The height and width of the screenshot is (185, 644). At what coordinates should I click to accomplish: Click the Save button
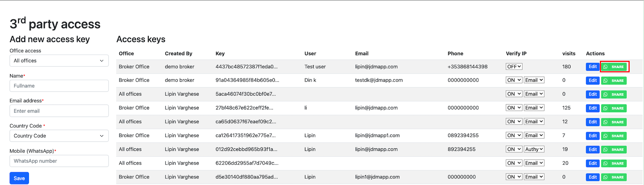[x=19, y=178]
